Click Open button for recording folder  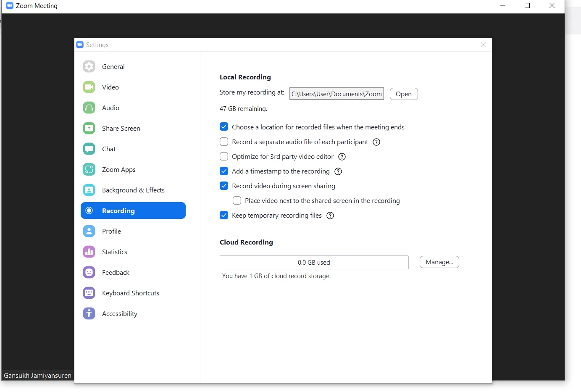click(404, 94)
